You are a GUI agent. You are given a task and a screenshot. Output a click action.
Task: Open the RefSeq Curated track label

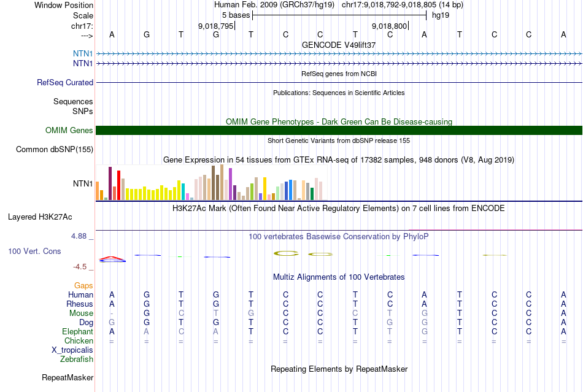(65, 82)
